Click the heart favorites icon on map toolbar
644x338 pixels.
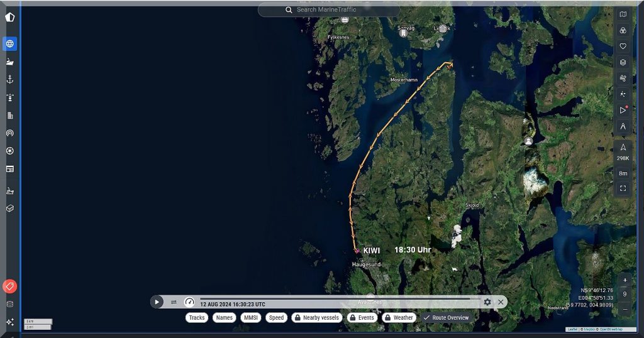[623, 46]
